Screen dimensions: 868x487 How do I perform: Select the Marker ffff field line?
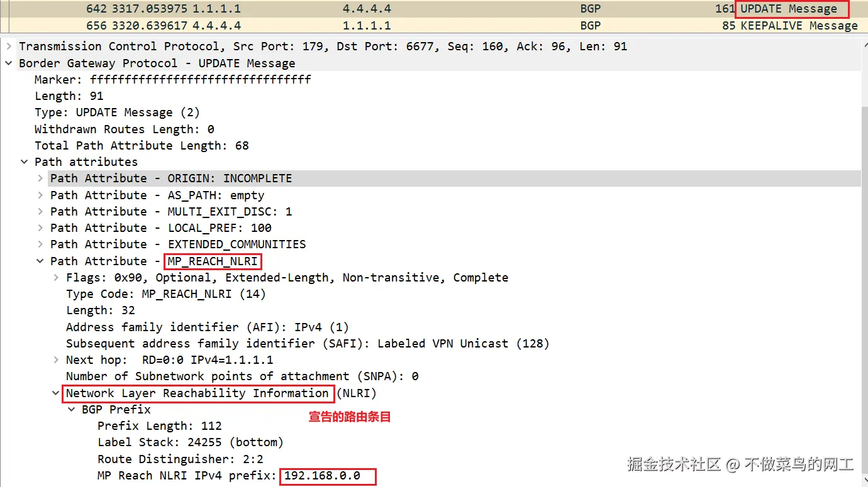173,80
